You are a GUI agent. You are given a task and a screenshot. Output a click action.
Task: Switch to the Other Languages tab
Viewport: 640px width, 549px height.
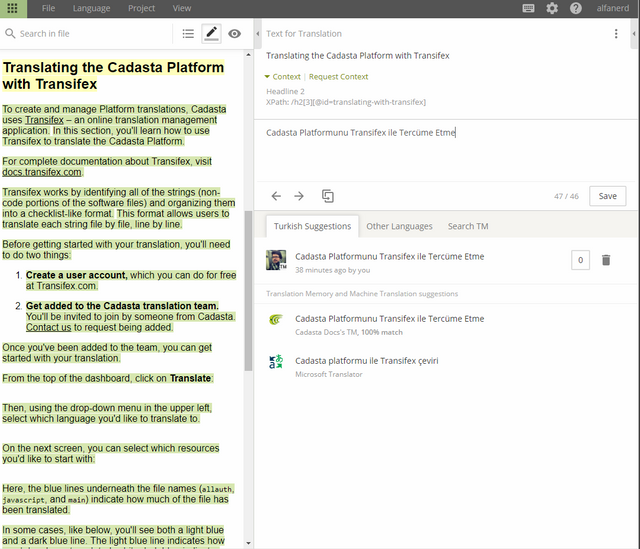click(x=399, y=226)
